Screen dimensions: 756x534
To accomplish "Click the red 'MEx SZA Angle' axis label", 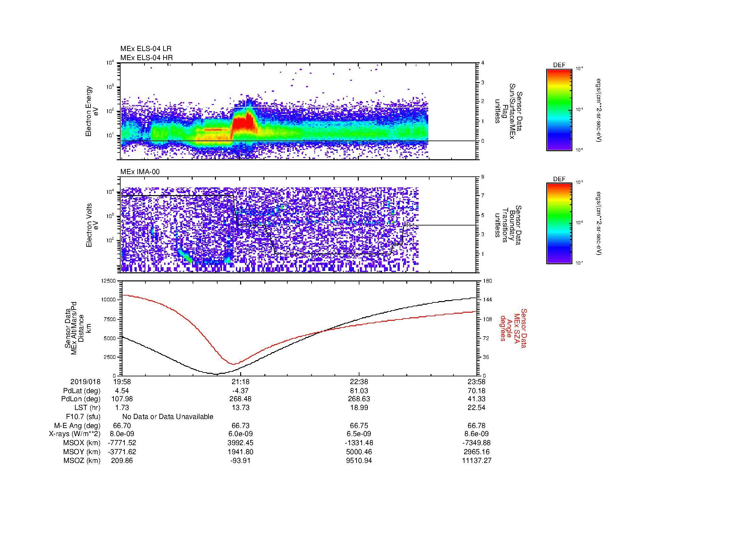I will (x=513, y=328).
